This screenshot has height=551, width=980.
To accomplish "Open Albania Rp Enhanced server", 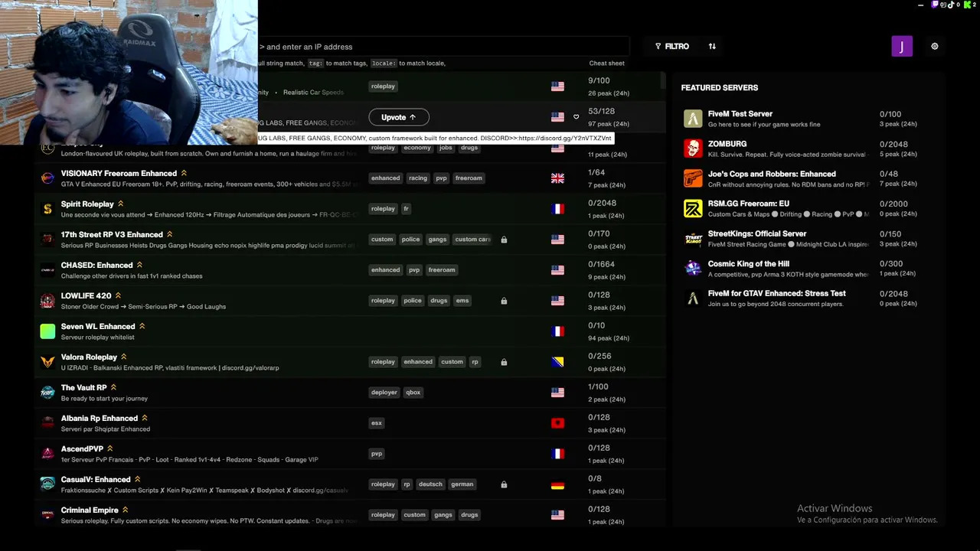I will click(100, 419).
